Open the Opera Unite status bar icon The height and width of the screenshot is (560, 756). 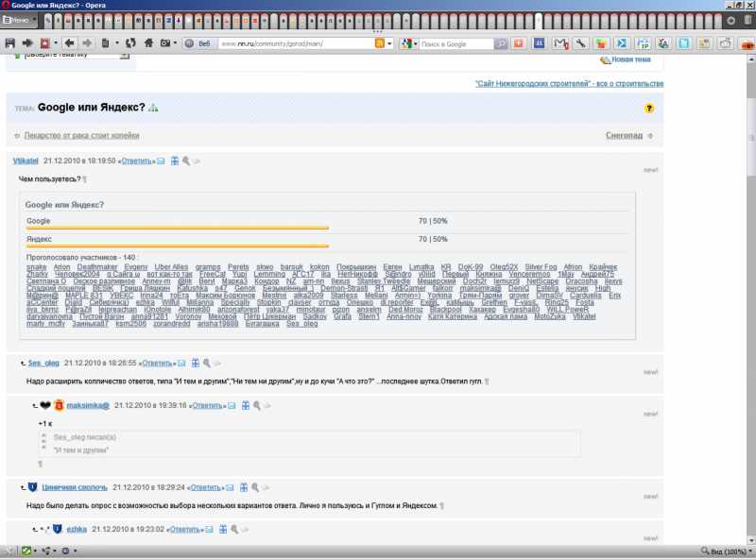[45, 551]
